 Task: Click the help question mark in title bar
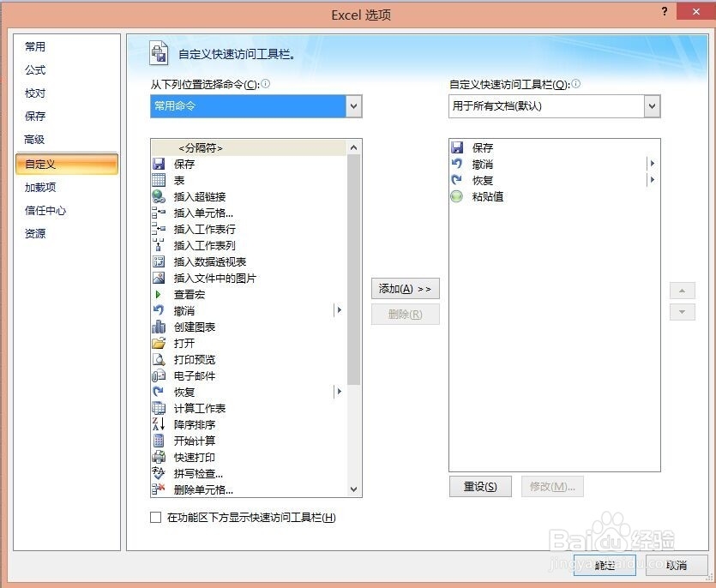click(665, 11)
